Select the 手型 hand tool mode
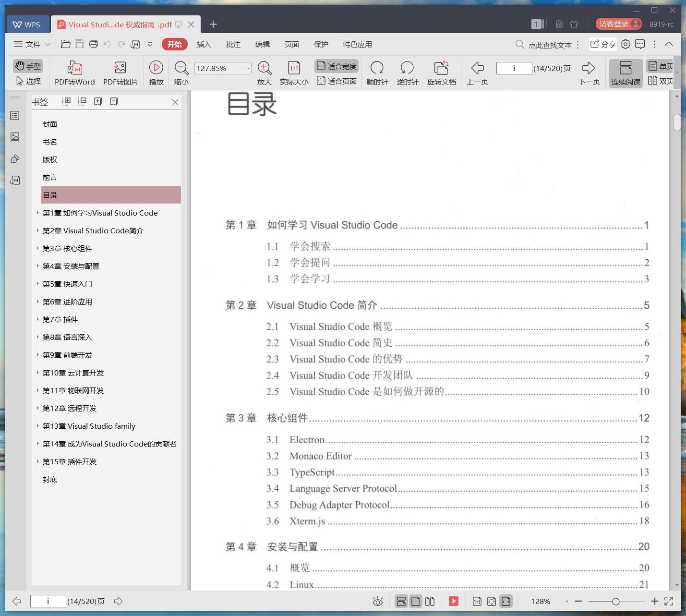Screen dimensions: 686x616 tap(27, 66)
